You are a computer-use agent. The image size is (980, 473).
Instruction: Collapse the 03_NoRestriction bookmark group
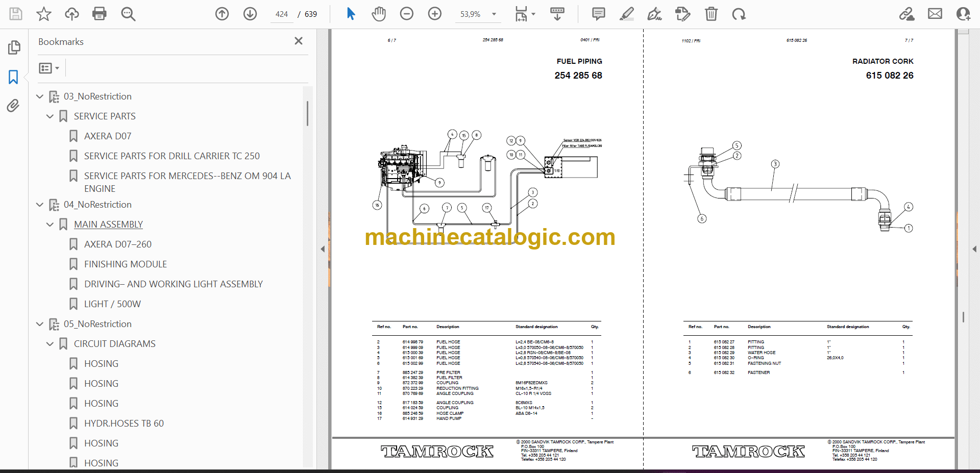[x=40, y=96]
